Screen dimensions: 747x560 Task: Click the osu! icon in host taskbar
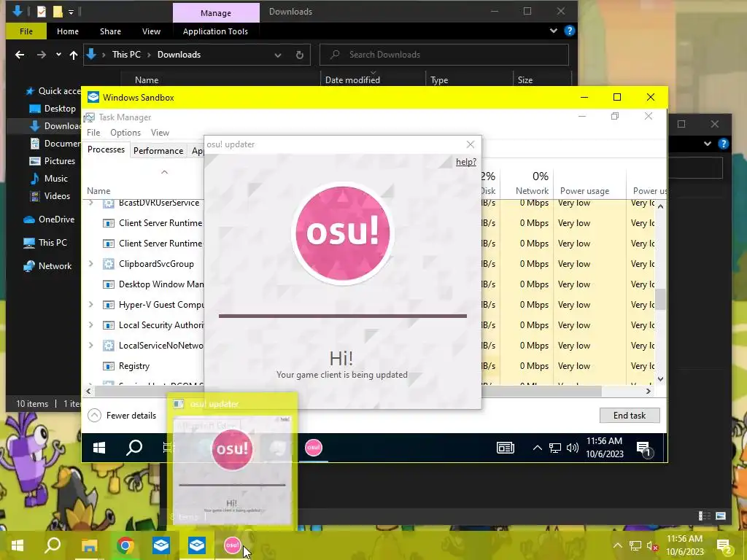[232, 545]
